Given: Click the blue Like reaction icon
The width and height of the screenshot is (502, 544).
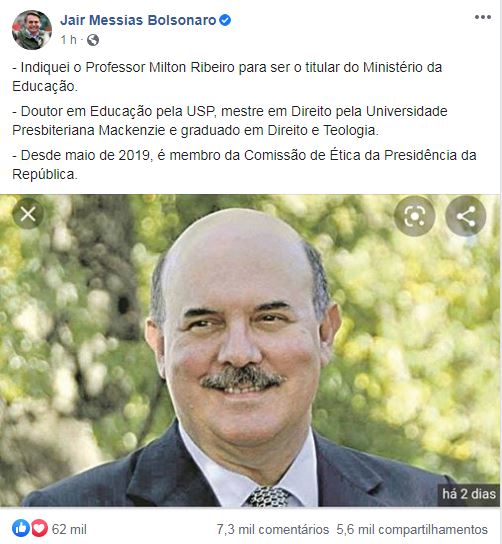Looking at the screenshot, I should pyautogui.click(x=21, y=528).
